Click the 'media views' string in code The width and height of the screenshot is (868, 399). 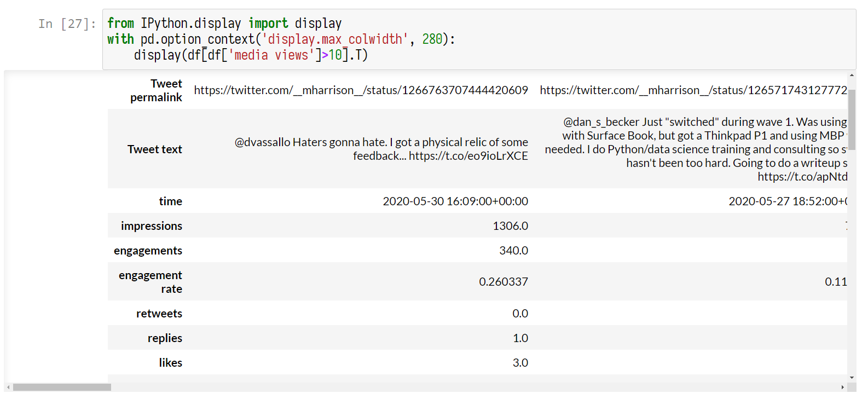pyautogui.click(x=271, y=55)
